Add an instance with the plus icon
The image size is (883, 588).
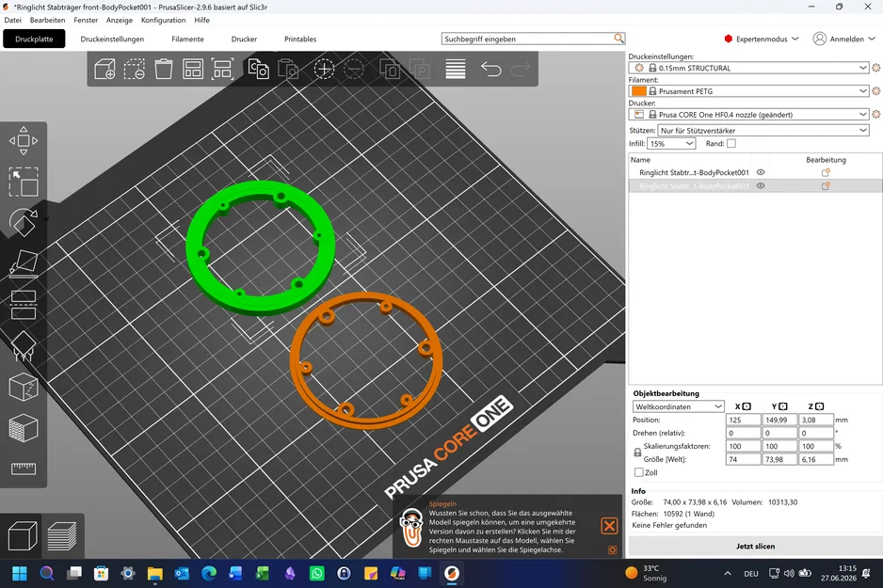point(324,70)
